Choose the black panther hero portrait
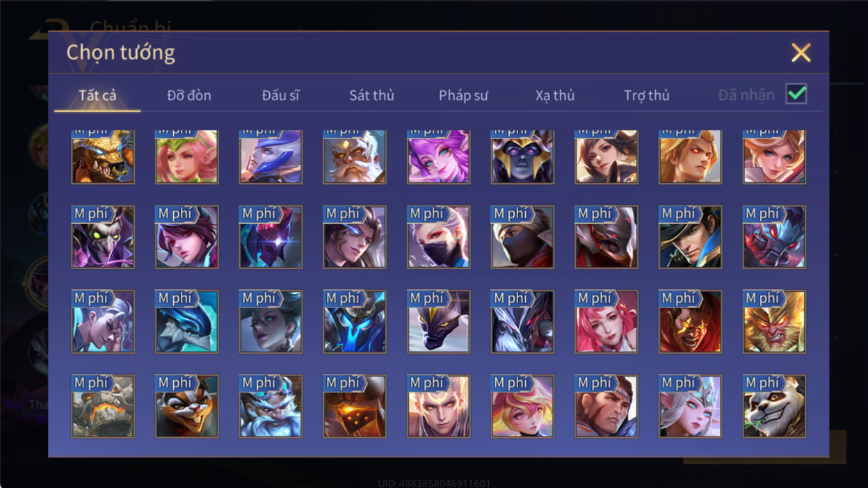The image size is (868, 488). pyautogui.click(x=438, y=322)
